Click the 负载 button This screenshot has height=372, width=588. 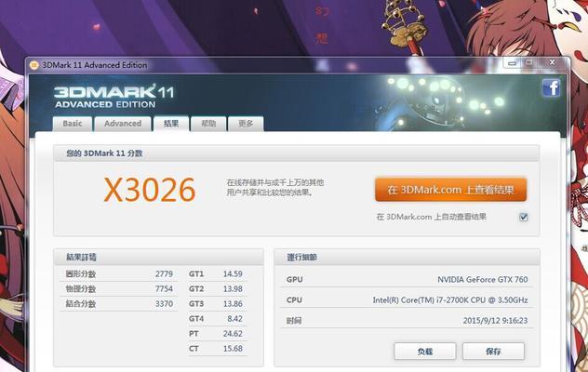tap(425, 352)
